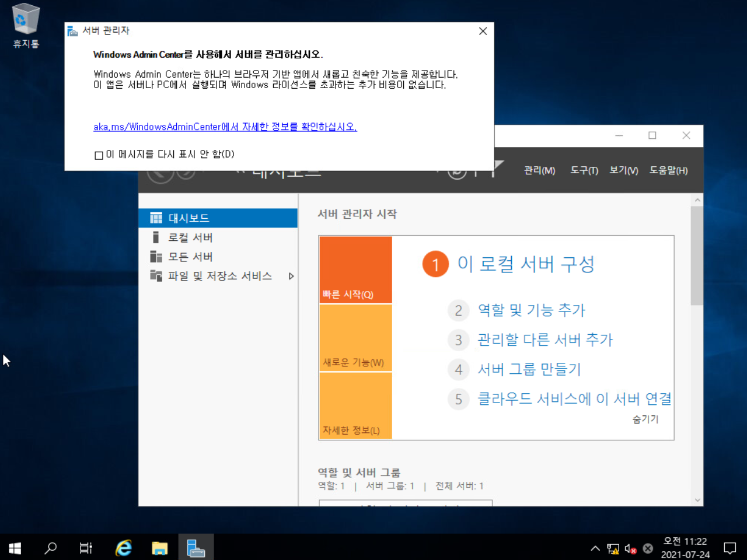Click the vertical scrollbar thumb in Server Manager

point(697,256)
